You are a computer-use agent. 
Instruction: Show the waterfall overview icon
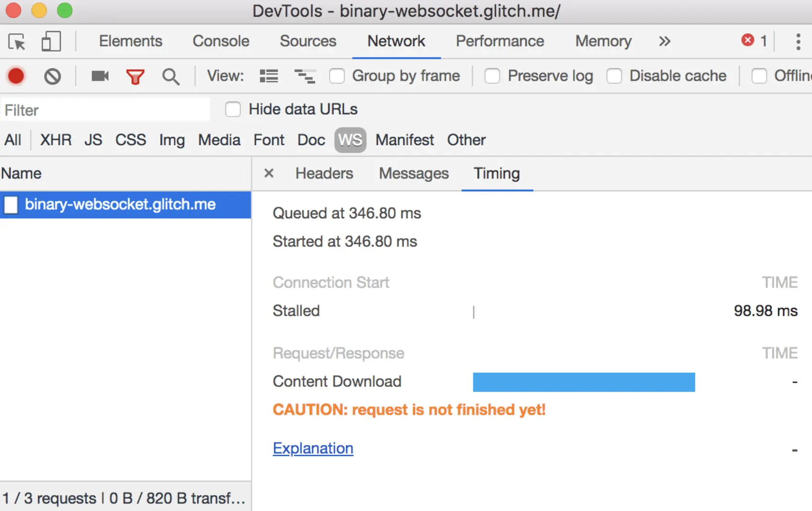coord(305,76)
